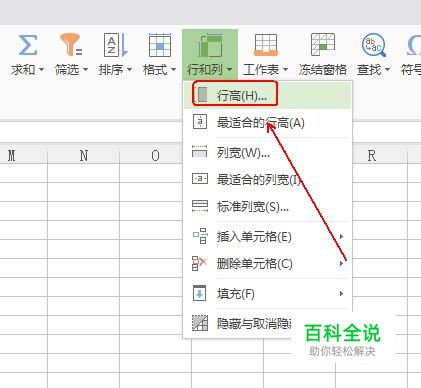Click the Filter (筛选) funnel icon
The height and width of the screenshot is (388, 421).
click(x=71, y=44)
